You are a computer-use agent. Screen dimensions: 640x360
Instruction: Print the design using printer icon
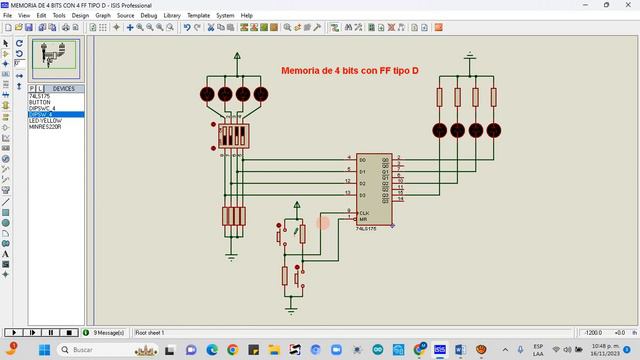tap(66, 27)
